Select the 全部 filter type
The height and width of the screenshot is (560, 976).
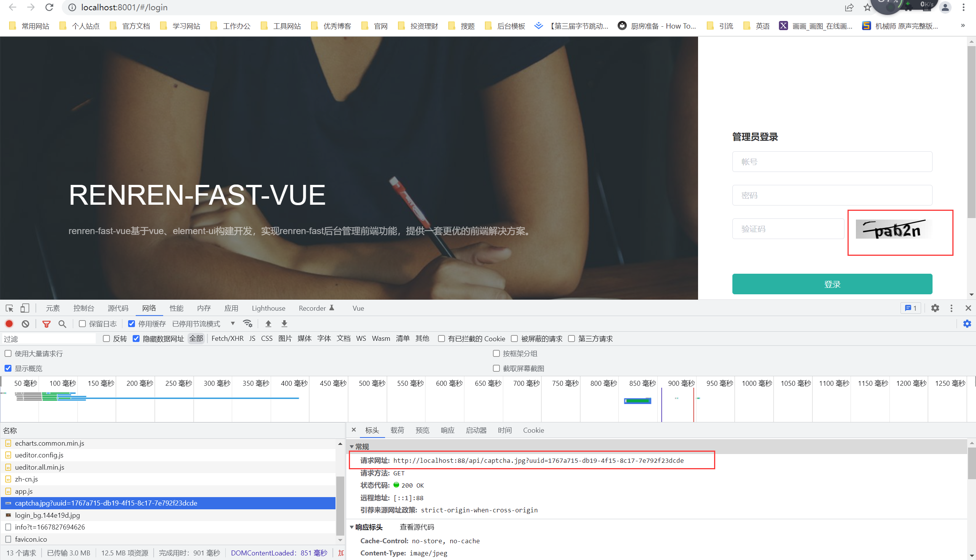coord(196,339)
